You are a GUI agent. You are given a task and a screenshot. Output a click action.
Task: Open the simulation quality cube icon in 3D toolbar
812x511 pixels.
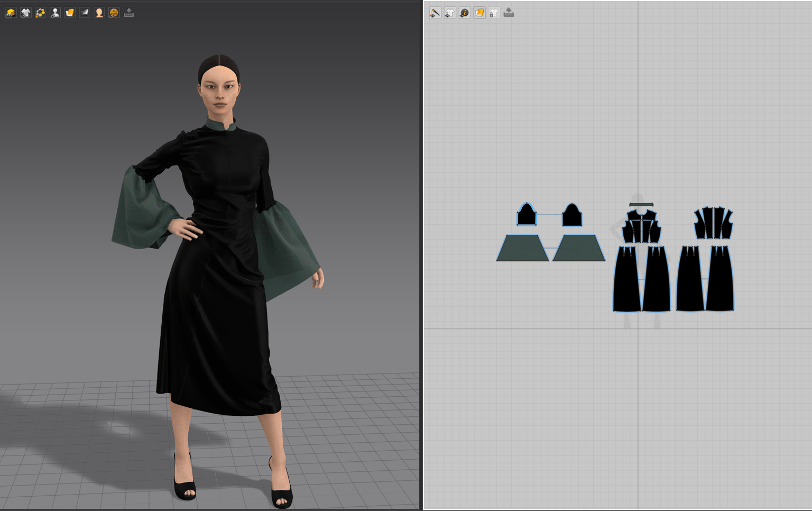pos(11,13)
